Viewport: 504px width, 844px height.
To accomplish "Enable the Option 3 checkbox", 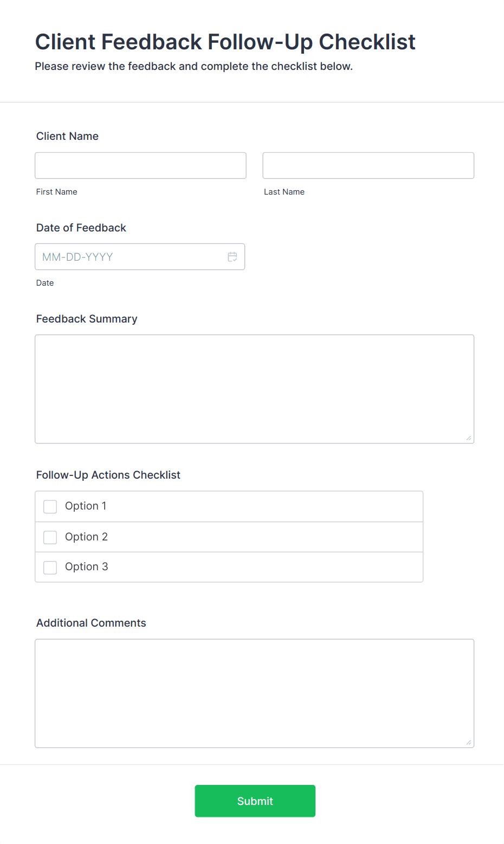I will 50,568.
